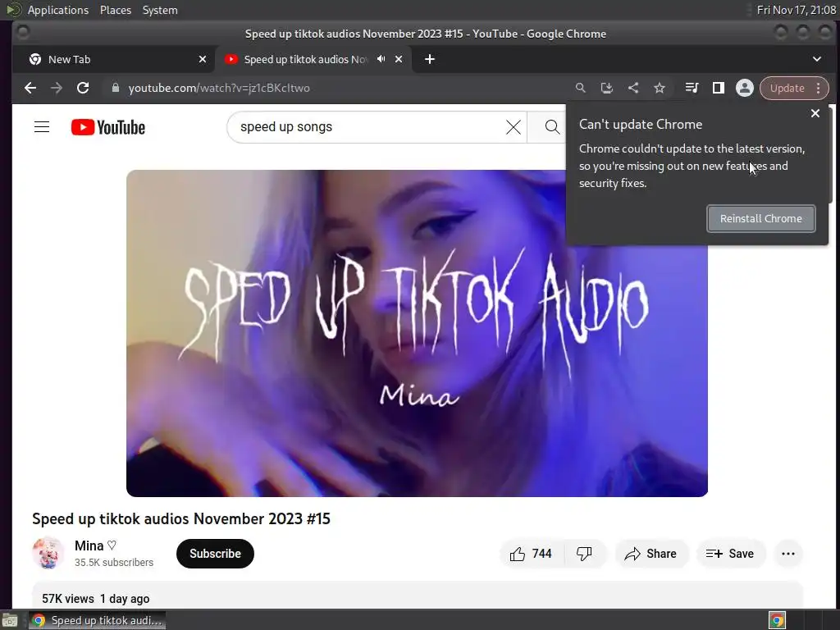Close the New Tab tab
The width and height of the screenshot is (840, 630).
pos(203,59)
